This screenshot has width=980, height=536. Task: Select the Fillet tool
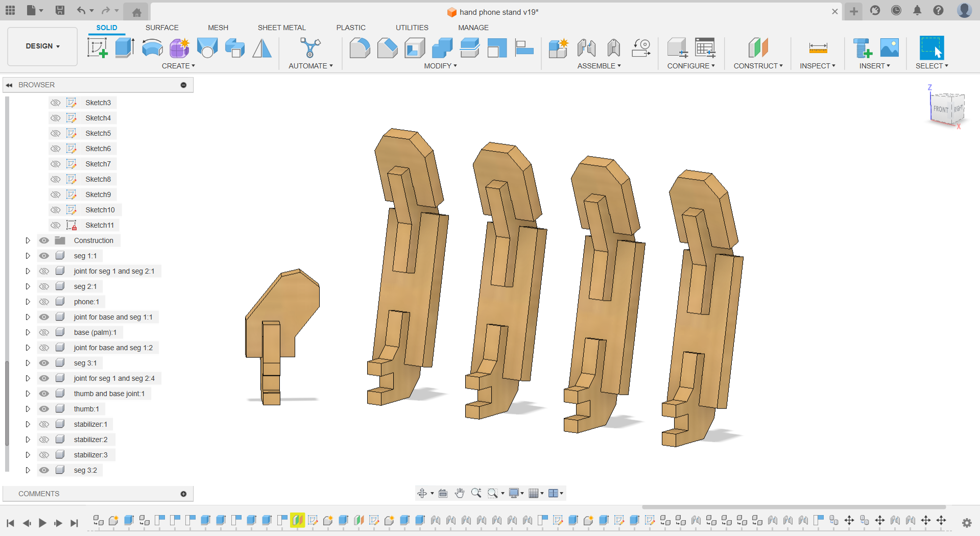click(x=360, y=48)
